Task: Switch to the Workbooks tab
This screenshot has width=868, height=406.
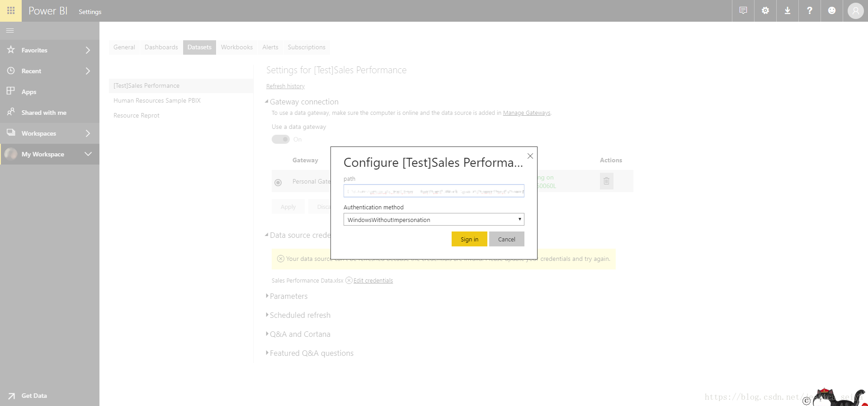Action: point(237,47)
